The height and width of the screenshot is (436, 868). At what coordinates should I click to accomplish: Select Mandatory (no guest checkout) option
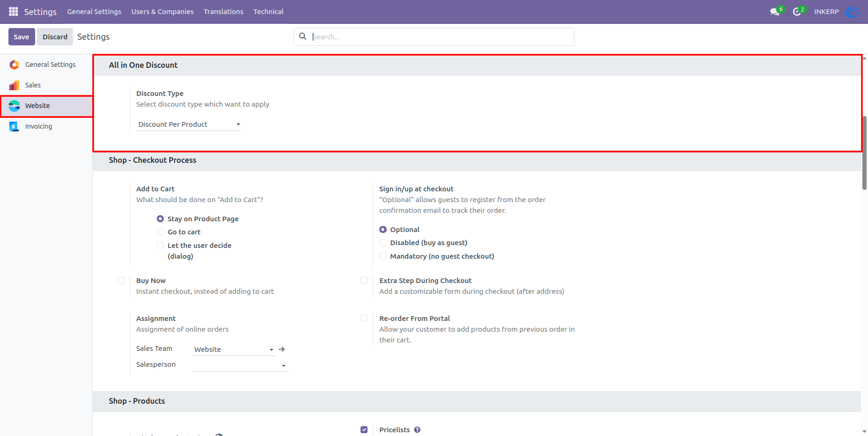pyautogui.click(x=383, y=256)
